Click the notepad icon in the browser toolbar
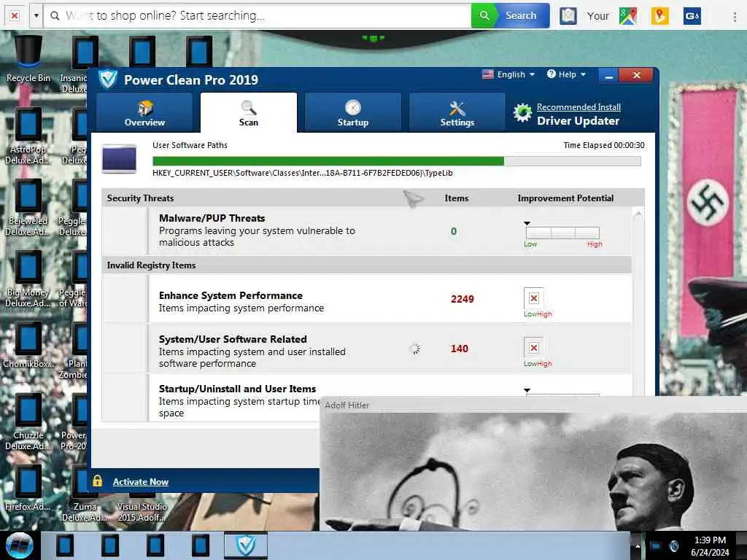Image resolution: width=747 pixels, height=560 pixels. 568,16
